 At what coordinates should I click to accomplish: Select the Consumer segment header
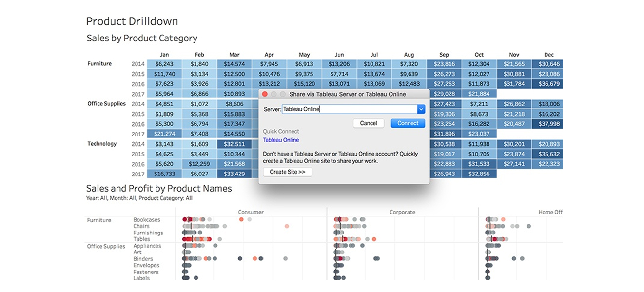(x=251, y=212)
